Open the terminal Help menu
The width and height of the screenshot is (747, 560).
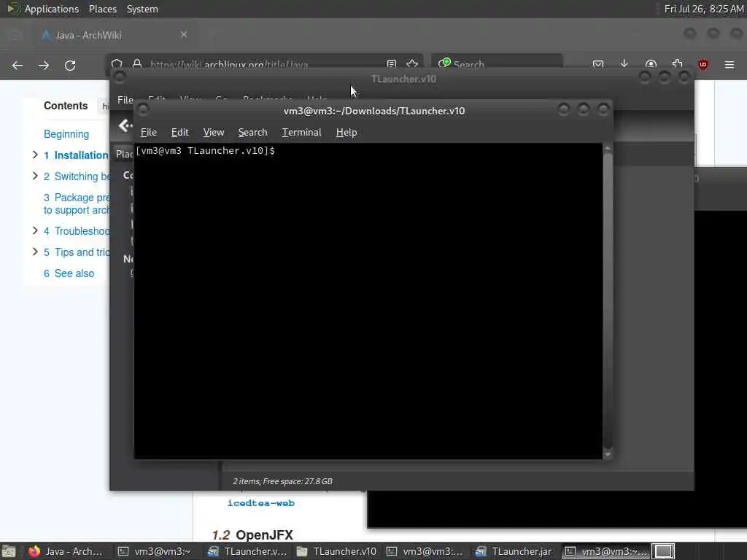click(347, 133)
